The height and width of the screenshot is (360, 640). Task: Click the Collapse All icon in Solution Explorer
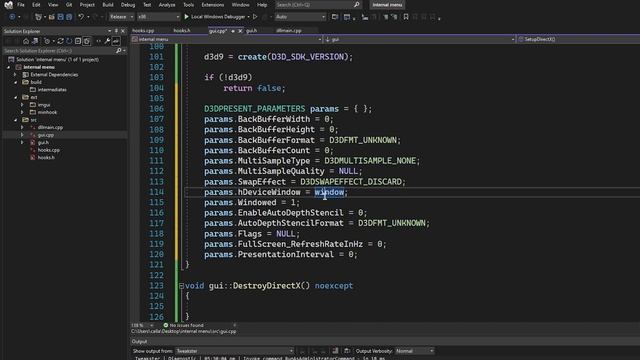click(78, 41)
